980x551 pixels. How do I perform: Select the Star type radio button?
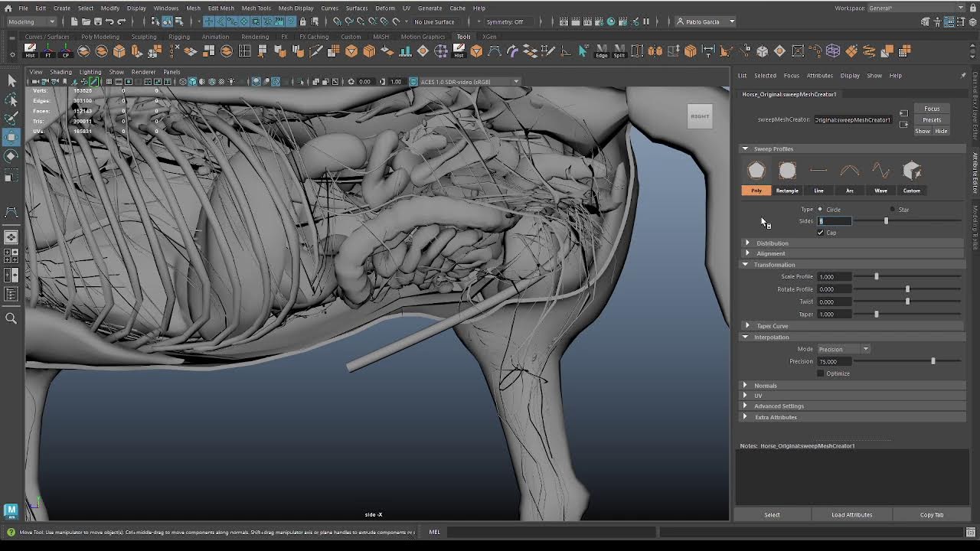[x=892, y=209]
